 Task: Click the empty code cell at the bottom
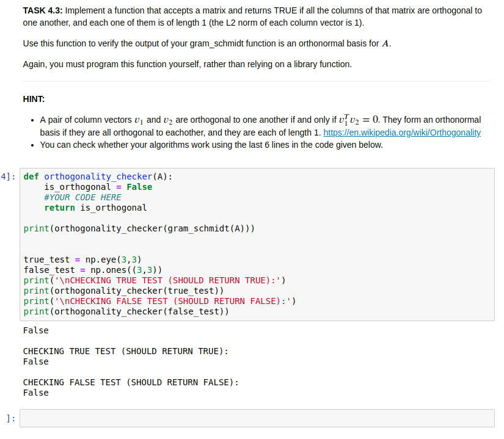[x=257, y=418]
